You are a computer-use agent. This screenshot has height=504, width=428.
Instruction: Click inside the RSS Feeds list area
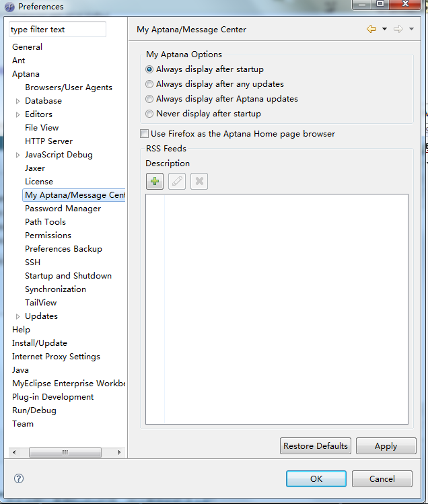point(277,309)
